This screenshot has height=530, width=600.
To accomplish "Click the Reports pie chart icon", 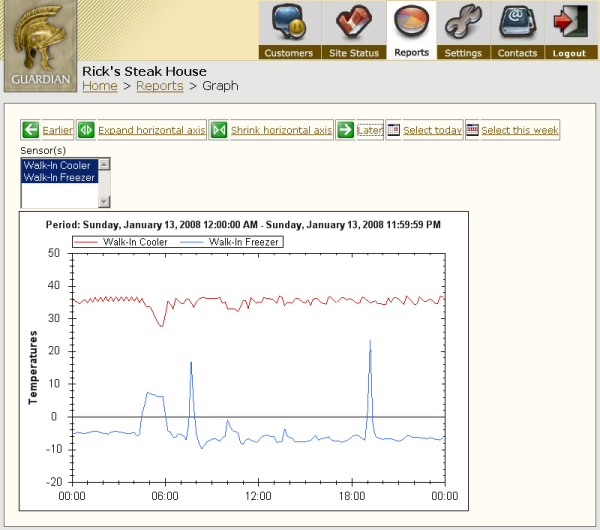I will (x=411, y=22).
